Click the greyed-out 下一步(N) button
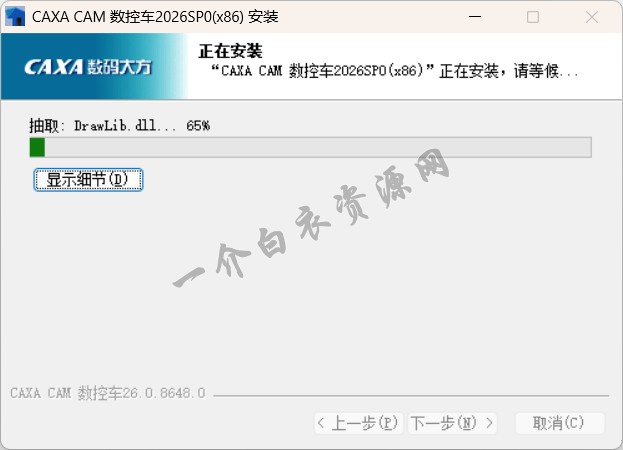The image size is (623, 450). [x=452, y=423]
